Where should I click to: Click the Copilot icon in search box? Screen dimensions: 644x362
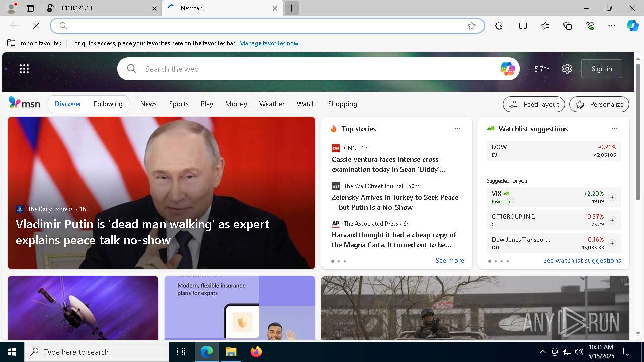point(508,69)
